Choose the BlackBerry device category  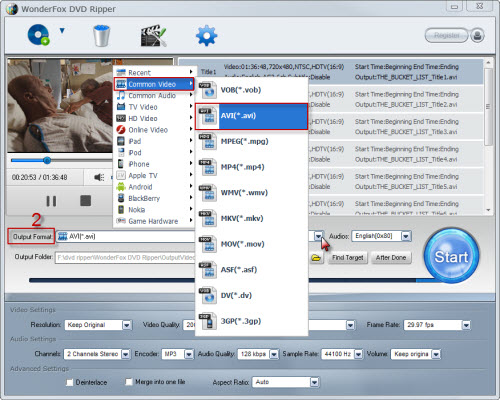(x=154, y=198)
